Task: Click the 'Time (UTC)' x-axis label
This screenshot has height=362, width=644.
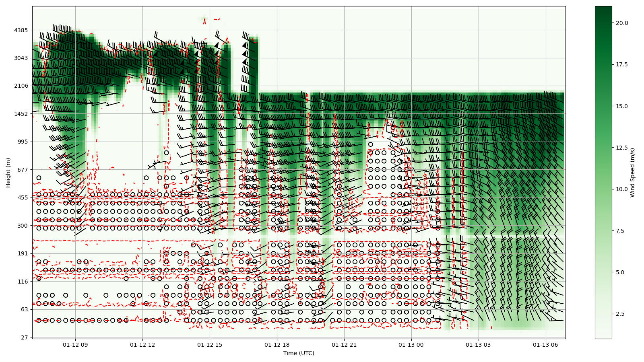Action: (x=299, y=353)
